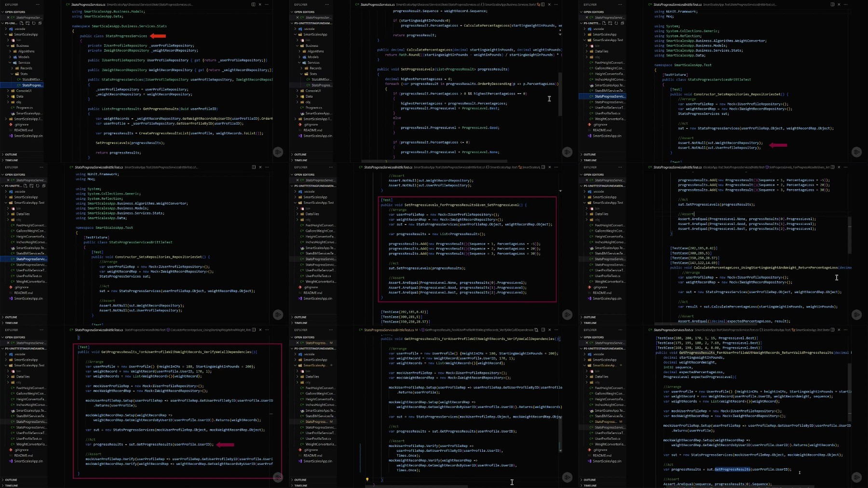This screenshot has height=488, width=868.
Task: Click [TestFixture] attribute in top-right panel code
Action: click(675, 75)
